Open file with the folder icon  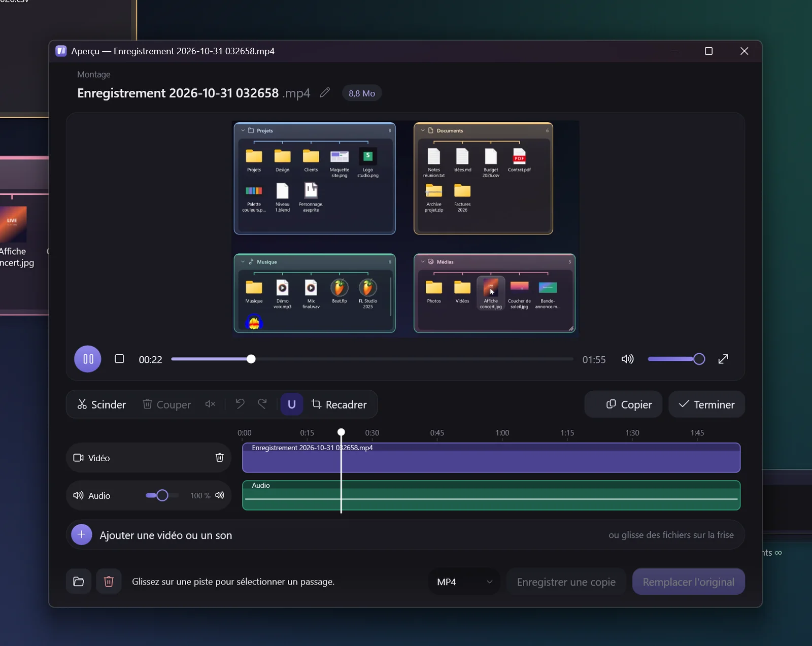pos(79,582)
